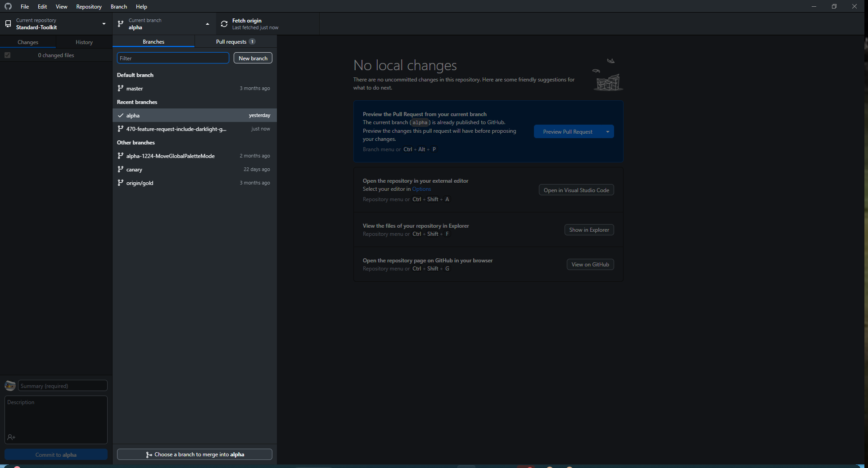Switch to the History tab

(84, 42)
